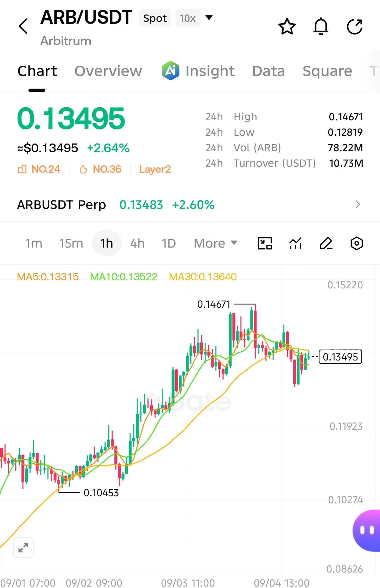Tap the chart low marker 0.10453
The height and width of the screenshot is (588, 380).
coord(101,493)
